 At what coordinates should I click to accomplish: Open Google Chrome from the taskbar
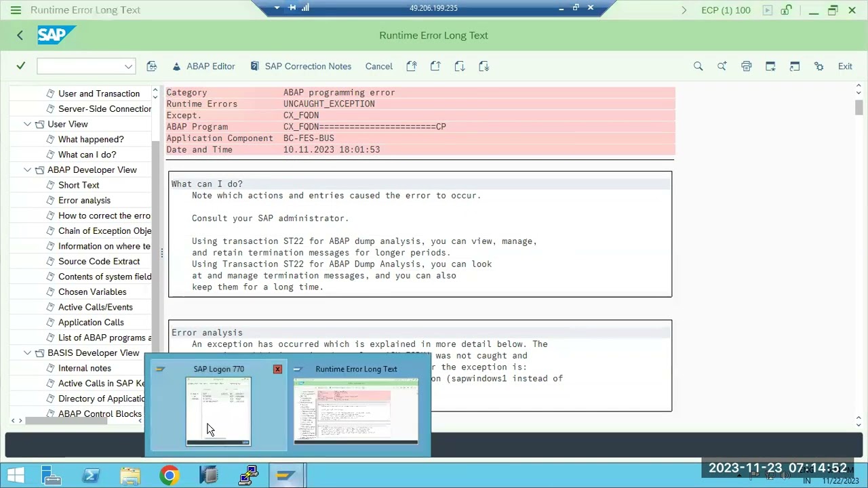(170, 476)
